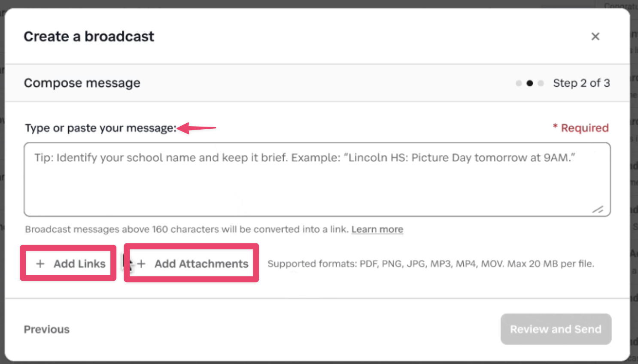Viewport: 638px width, 364px height.
Task: Click the message box resize handle
Action: [598, 209]
